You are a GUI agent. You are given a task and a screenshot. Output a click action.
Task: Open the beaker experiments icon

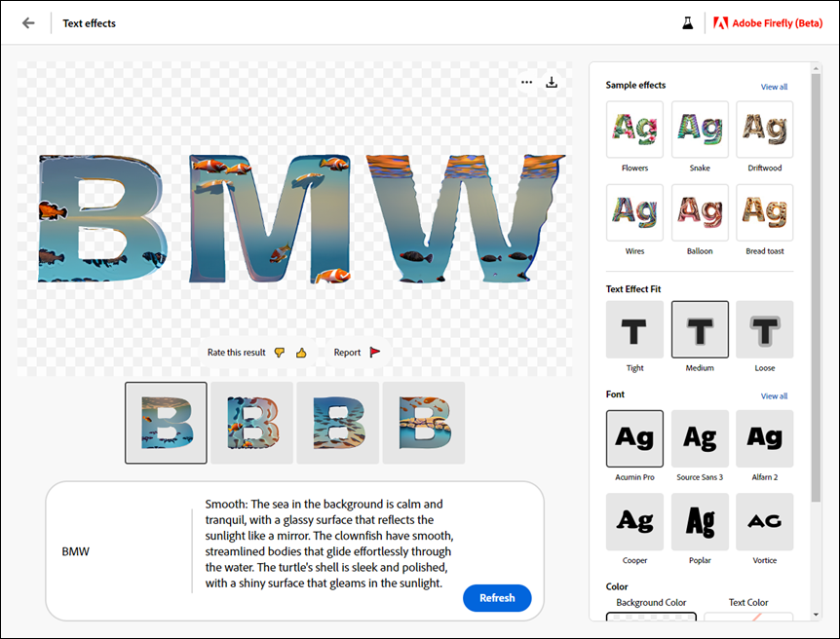click(x=687, y=23)
